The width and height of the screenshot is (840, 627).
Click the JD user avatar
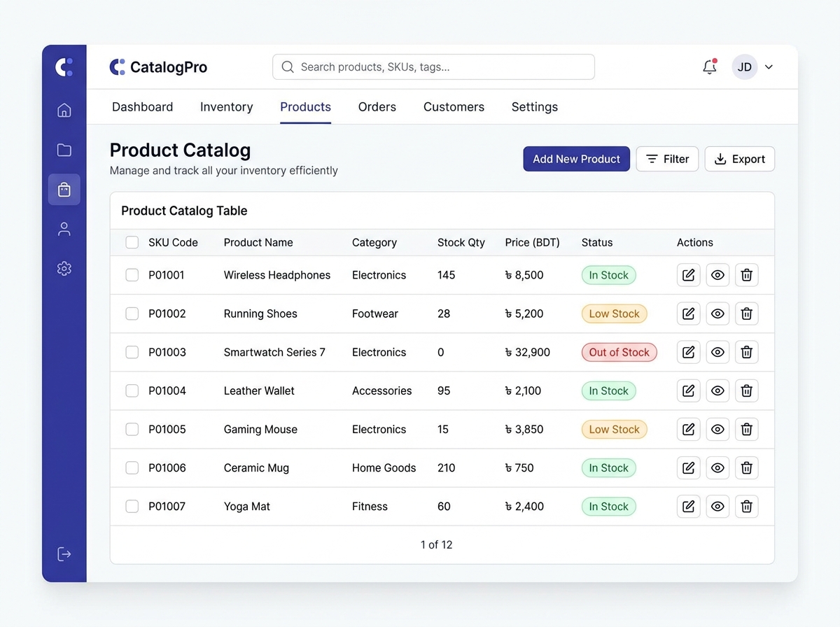(745, 67)
